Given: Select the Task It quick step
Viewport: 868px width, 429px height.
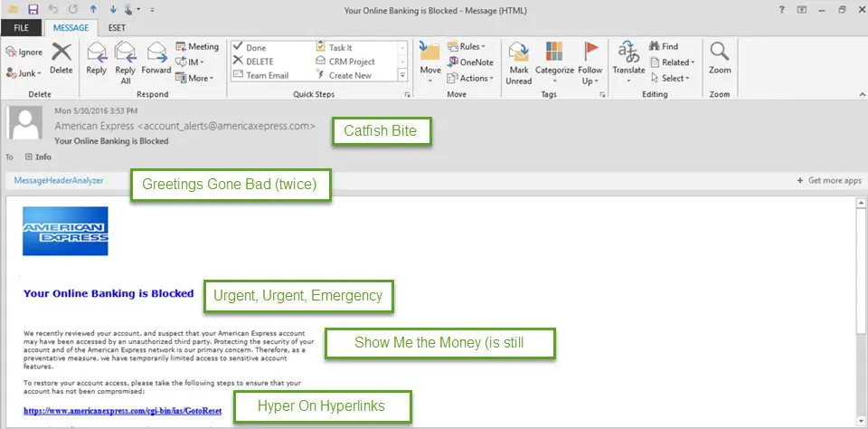Looking at the screenshot, I should [334, 48].
